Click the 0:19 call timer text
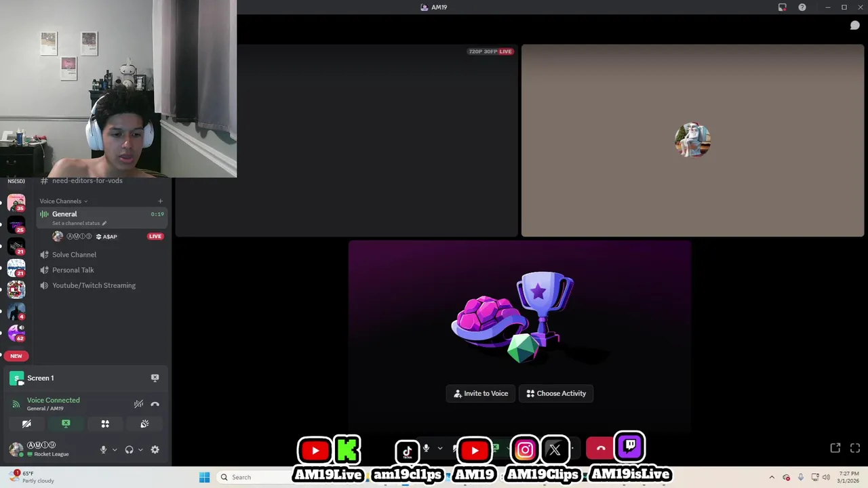 (x=157, y=214)
